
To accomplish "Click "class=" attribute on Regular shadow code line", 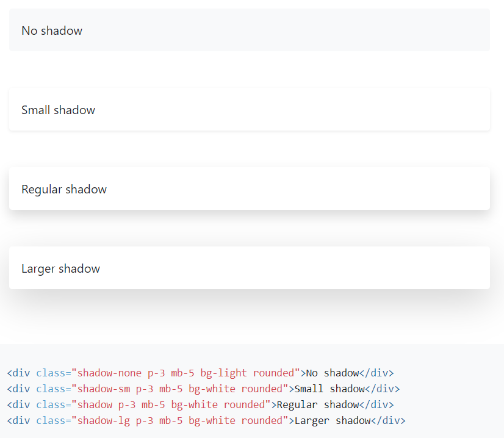I will 54,404.
